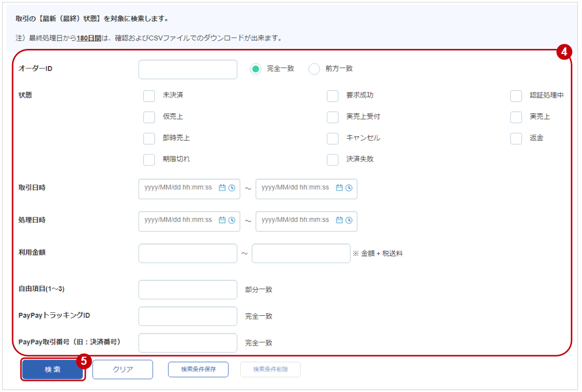This screenshot has width=582, height=392.
Task: Check the 決済失敗 checkbox
Action: tap(333, 159)
